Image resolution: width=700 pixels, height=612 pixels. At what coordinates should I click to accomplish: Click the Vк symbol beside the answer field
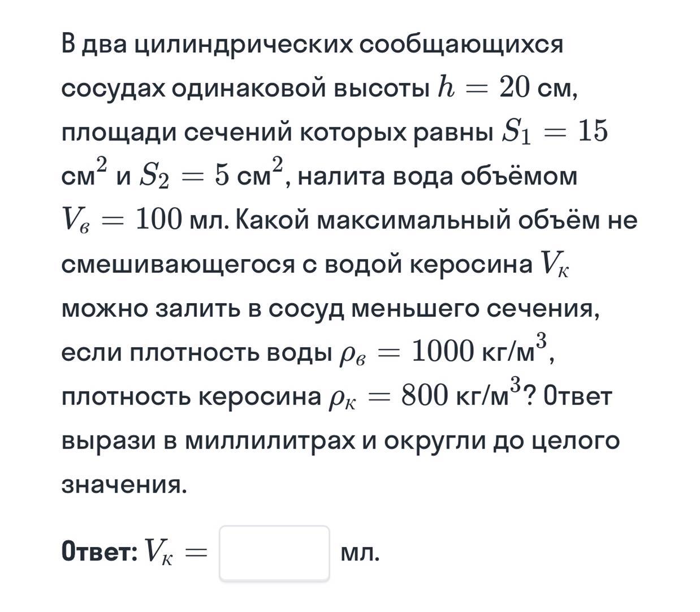click(159, 551)
